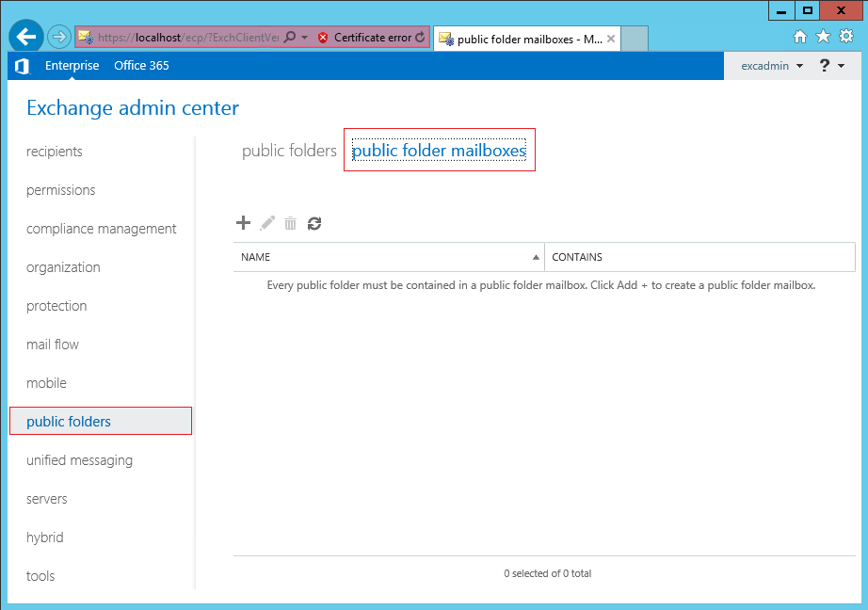Open servers in the sidebar
868x610 pixels.
pyautogui.click(x=46, y=499)
